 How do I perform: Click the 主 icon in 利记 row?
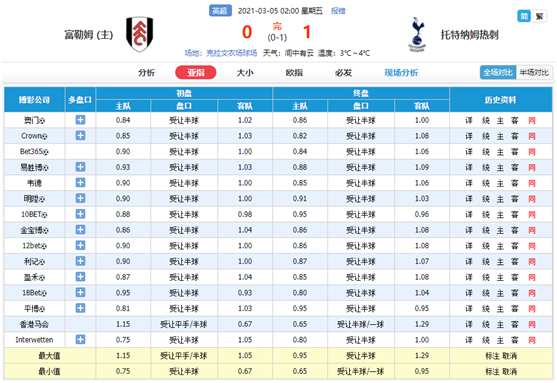[500, 262]
